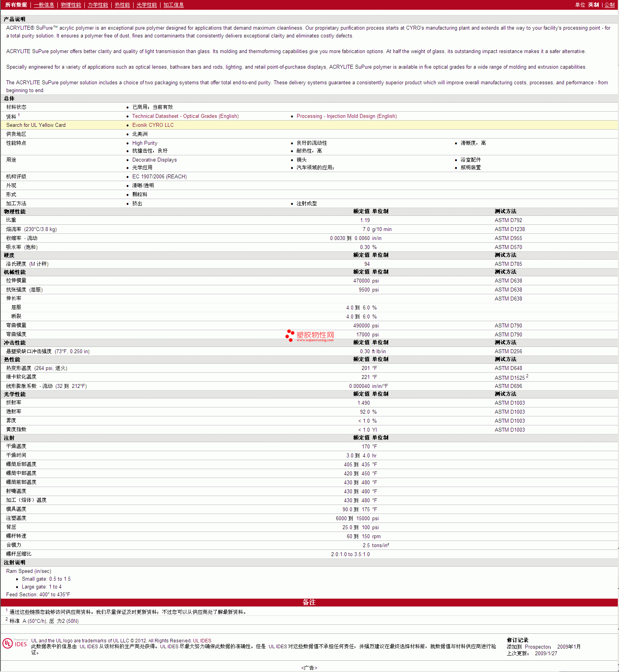Image resolution: width=619 pixels, height=672 pixels.
Task: Click the Rockwell hardness value 94
Action: (x=367, y=264)
